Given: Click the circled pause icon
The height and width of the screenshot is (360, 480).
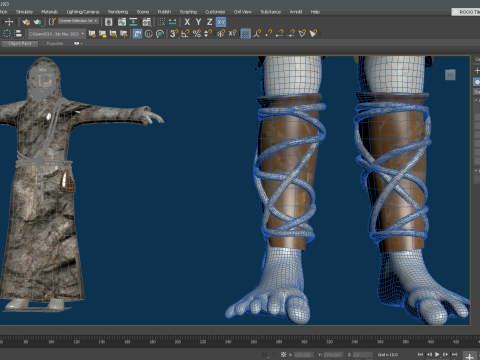Looking at the screenshot, I should (x=149, y=33).
